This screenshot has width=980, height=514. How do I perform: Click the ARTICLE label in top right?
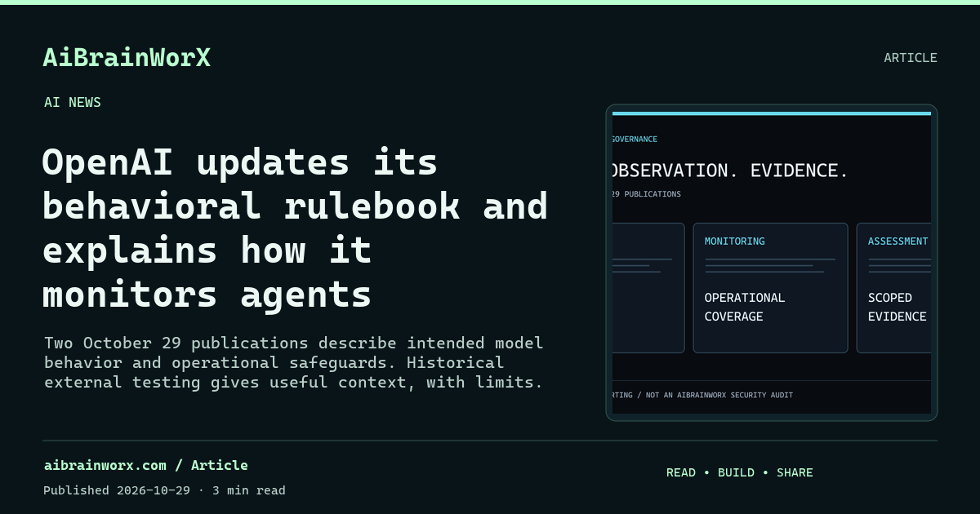pos(911,58)
